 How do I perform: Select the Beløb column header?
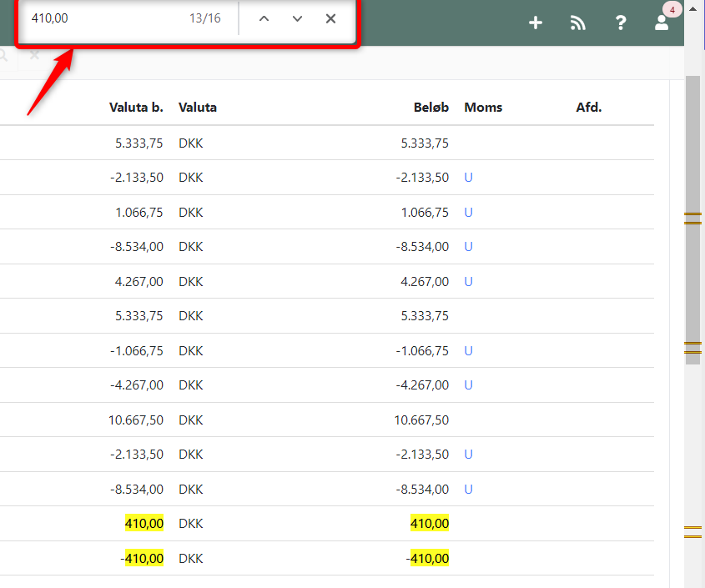[x=431, y=108]
